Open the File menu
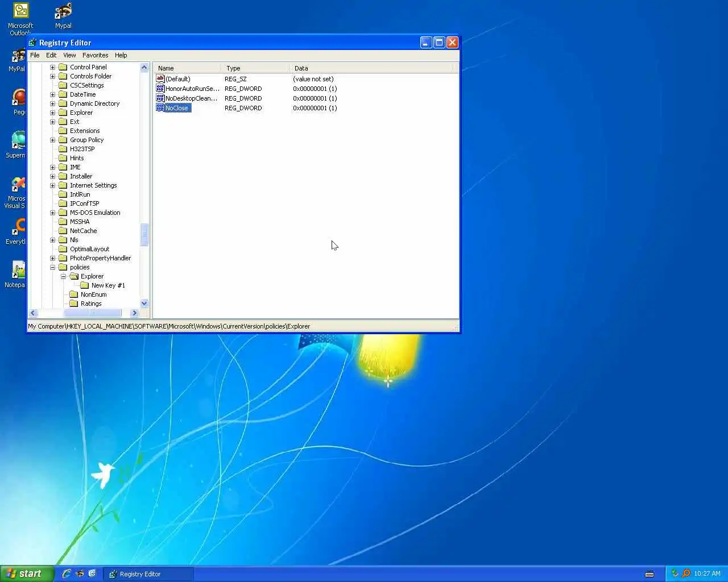728x582 pixels. click(x=35, y=55)
